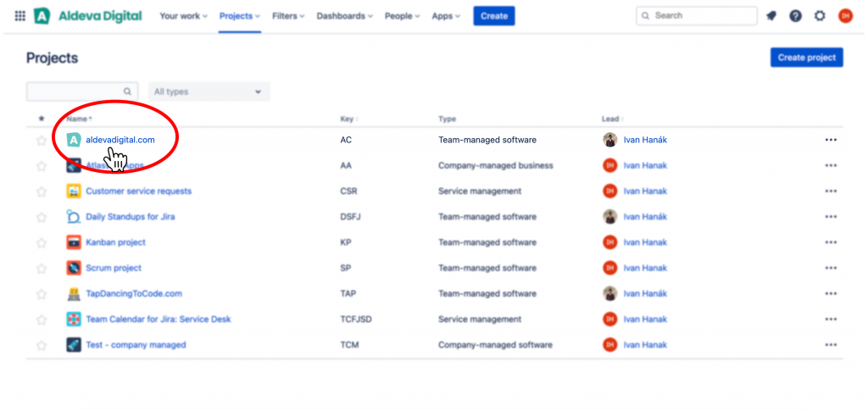Open Test - company managed project
This screenshot has height=410, width=868.
[136, 345]
